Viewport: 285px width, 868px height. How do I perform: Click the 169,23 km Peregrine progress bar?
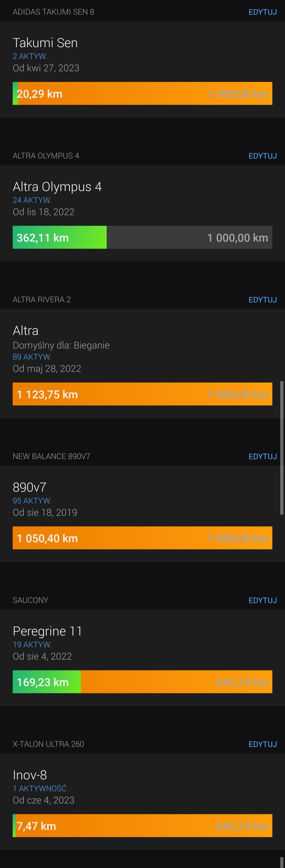(142, 682)
